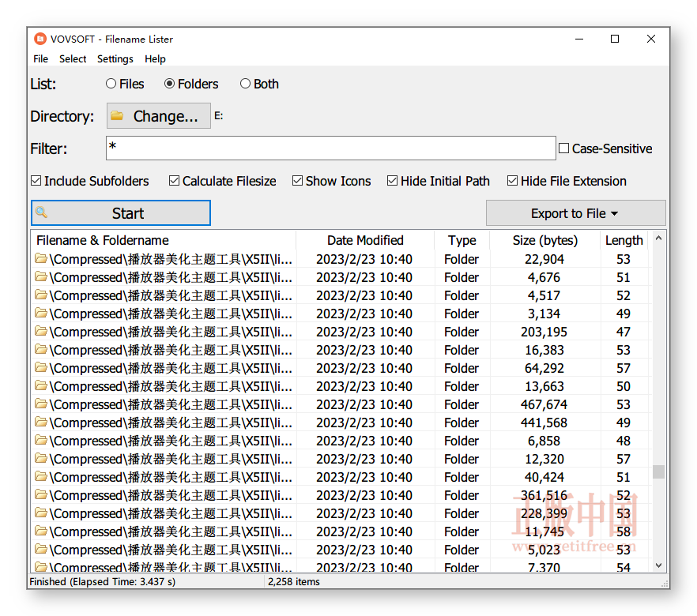Click folder icon of row with size 6,858
697x616 pixels.
point(41,440)
